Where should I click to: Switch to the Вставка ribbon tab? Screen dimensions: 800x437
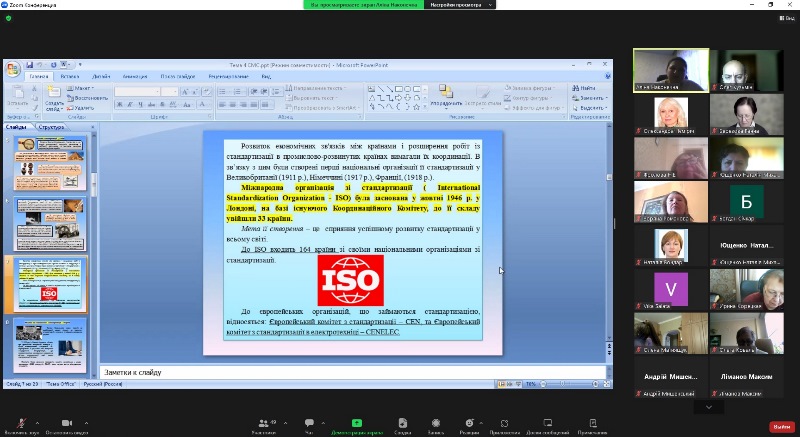click(x=70, y=76)
